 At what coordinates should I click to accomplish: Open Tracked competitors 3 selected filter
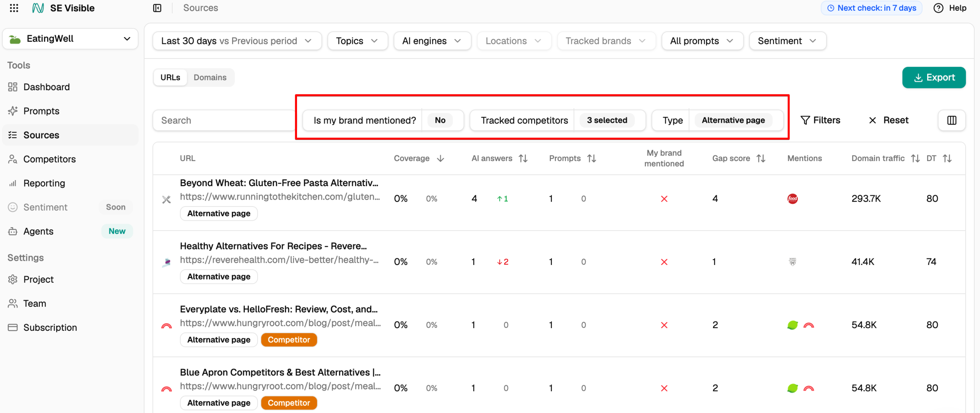[557, 120]
